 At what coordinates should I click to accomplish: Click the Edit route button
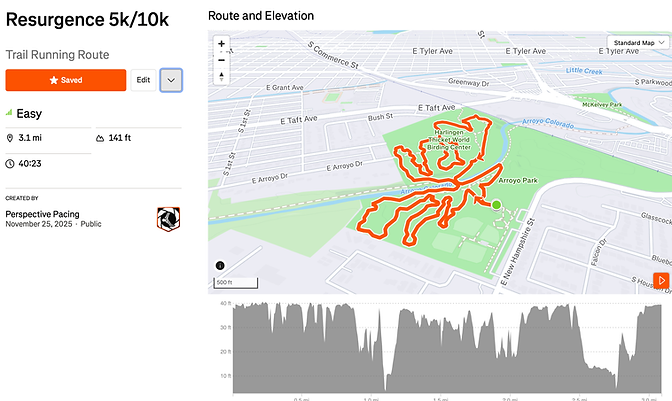(x=143, y=80)
